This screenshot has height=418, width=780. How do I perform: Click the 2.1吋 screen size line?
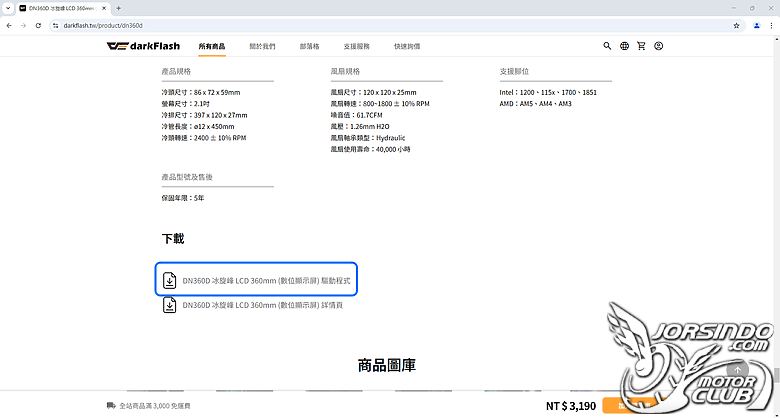tap(186, 104)
